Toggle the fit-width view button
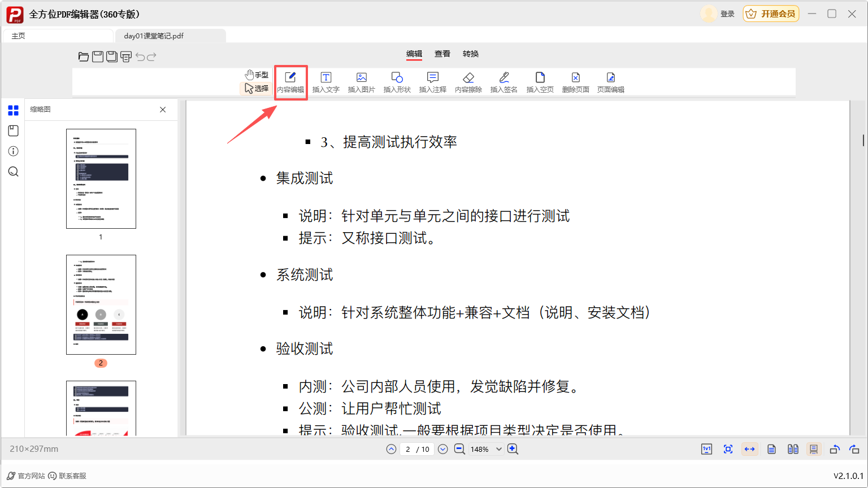The image size is (868, 488). [x=749, y=449]
